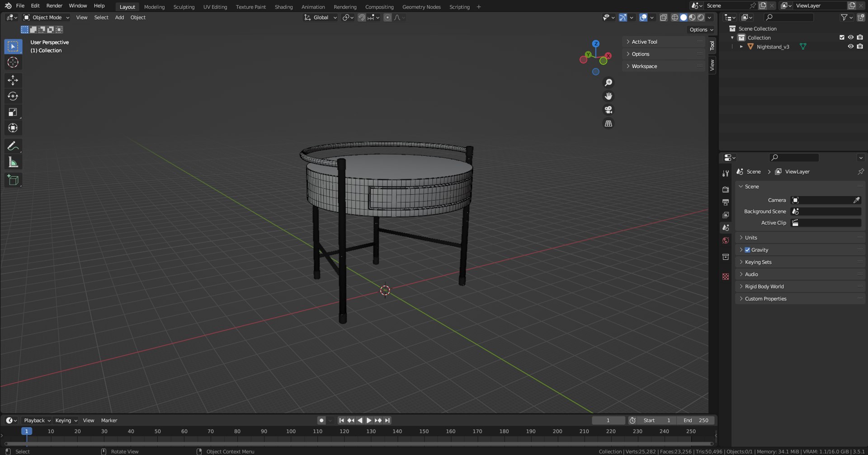
Task: Select the Annotate tool
Action: point(13,146)
